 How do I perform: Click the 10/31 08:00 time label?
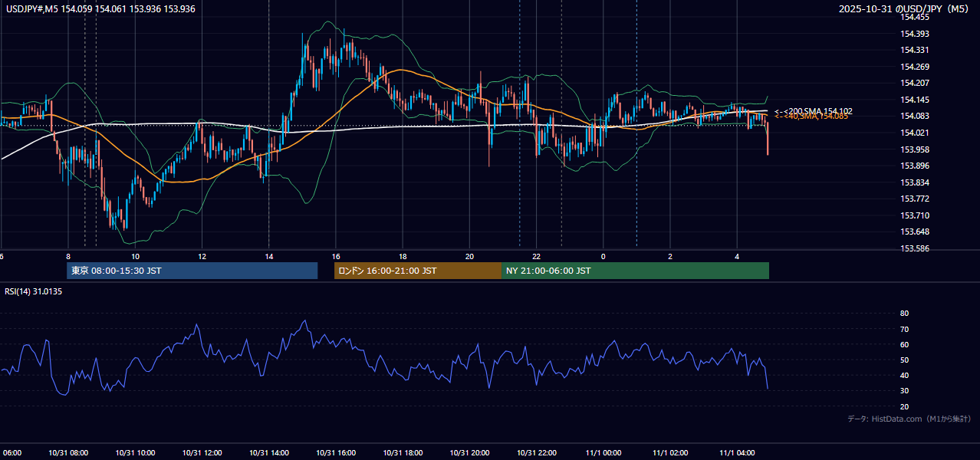(69, 453)
